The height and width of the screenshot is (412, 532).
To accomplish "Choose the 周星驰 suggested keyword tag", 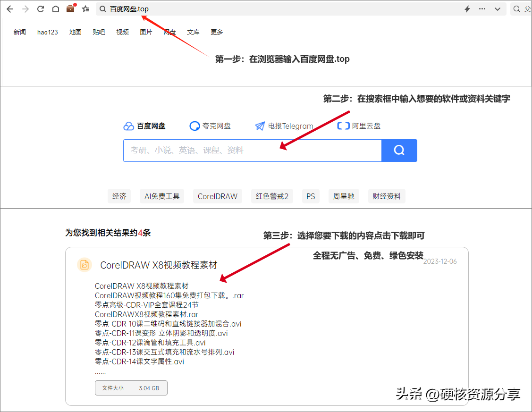I will click(344, 196).
